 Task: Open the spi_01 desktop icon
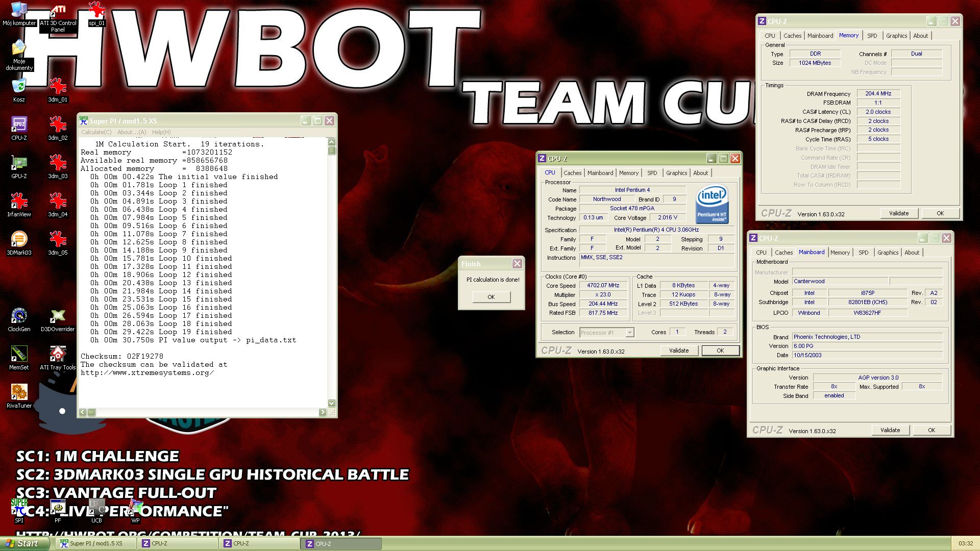(x=96, y=14)
